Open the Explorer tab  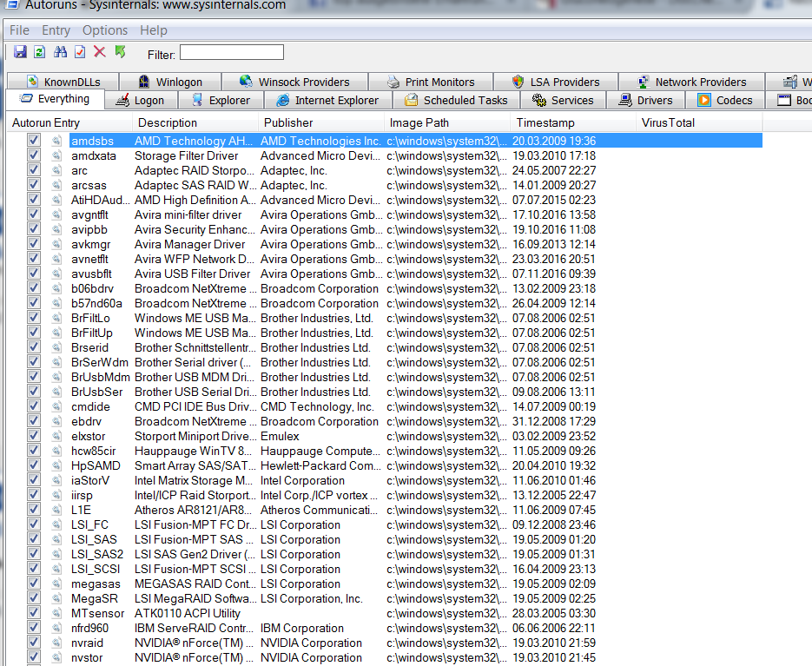(221, 100)
